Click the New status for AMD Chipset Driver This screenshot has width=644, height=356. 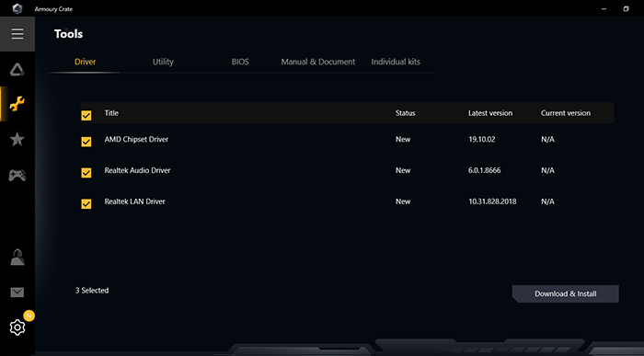coord(403,139)
